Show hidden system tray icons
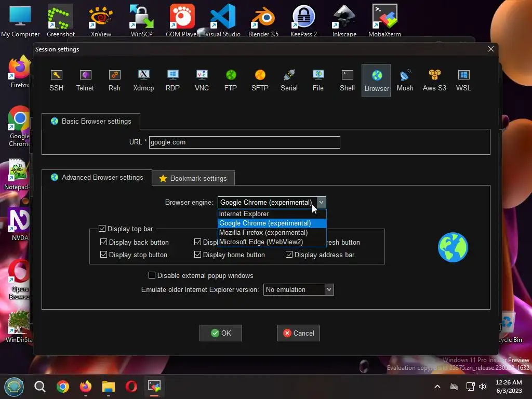Image resolution: width=532 pixels, height=399 pixels. click(x=437, y=387)
